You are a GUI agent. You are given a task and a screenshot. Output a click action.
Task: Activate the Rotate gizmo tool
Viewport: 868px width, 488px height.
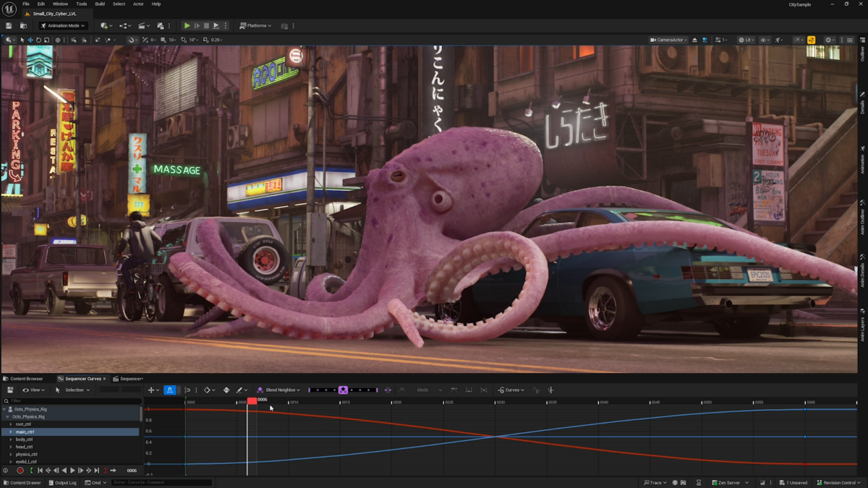point(38,40)
